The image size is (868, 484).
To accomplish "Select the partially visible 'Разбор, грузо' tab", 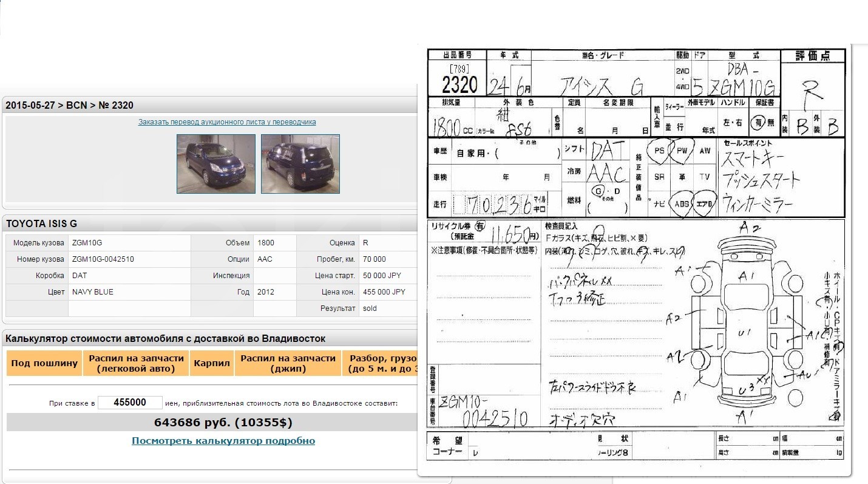I will [x=381, y=363].
